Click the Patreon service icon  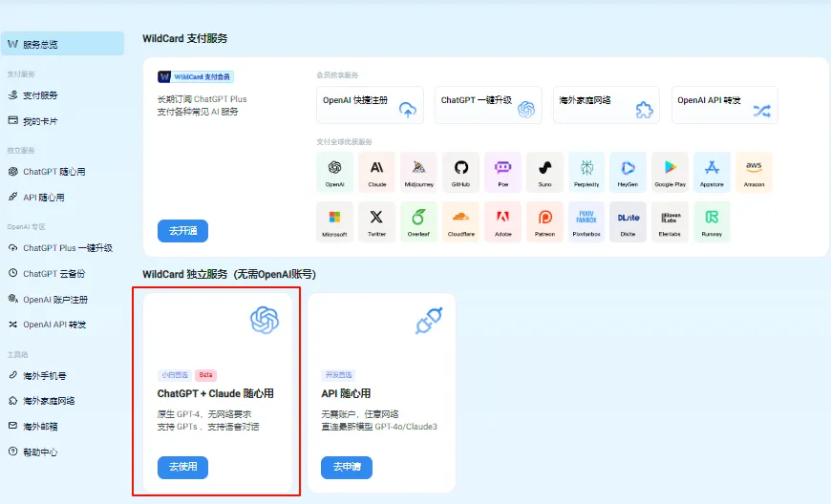pyautogui.click(x=544, y=221)
